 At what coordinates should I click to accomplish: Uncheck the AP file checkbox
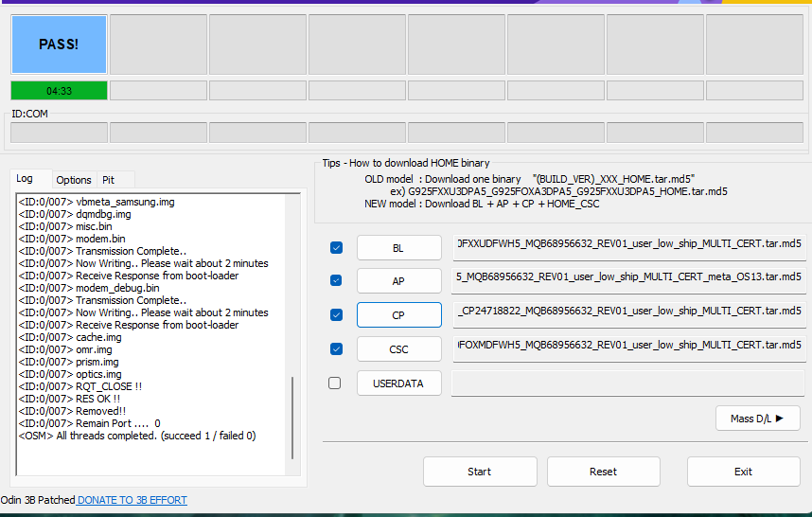(336, 280)
